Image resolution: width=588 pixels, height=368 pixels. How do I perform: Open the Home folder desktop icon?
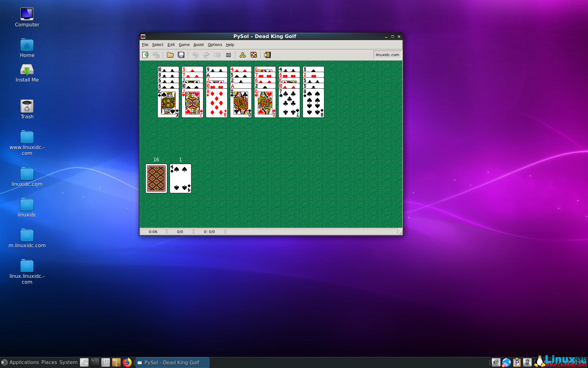tap(27, 48)
